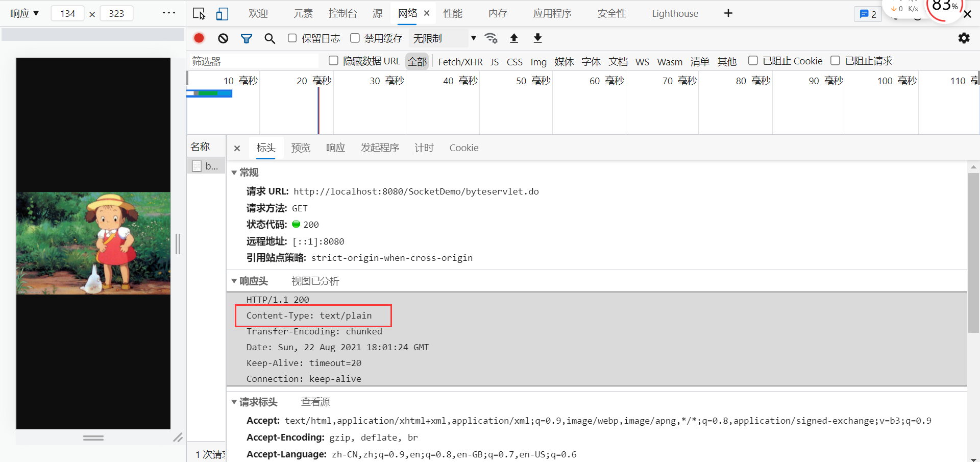
Task: Toggle 视图已分析 parsed view link
Action: [x=315, y=281]
